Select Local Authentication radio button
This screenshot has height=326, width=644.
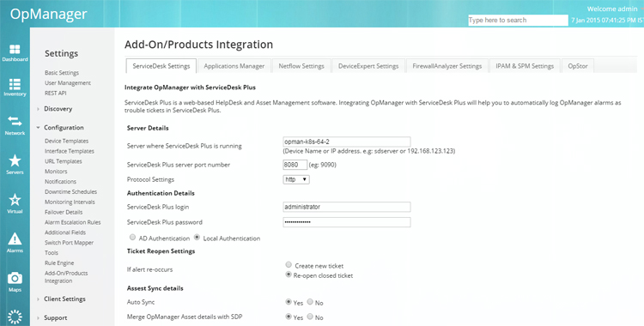(x=197, y=238)
